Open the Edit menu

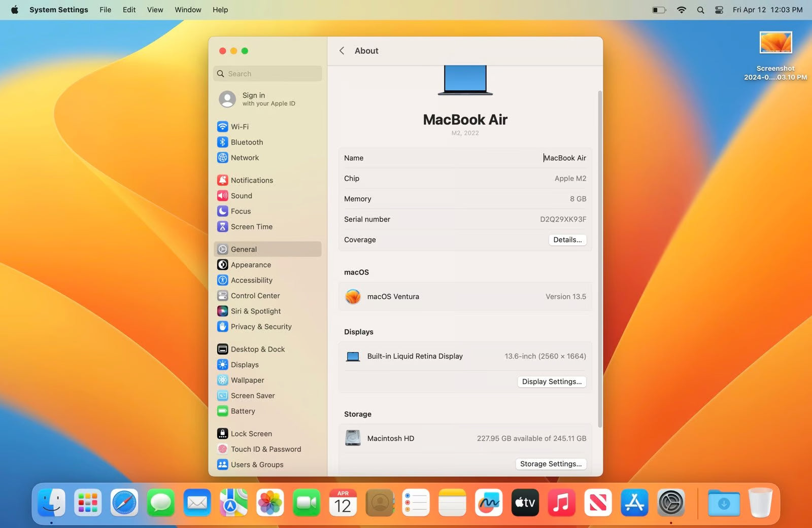point(128,10)
